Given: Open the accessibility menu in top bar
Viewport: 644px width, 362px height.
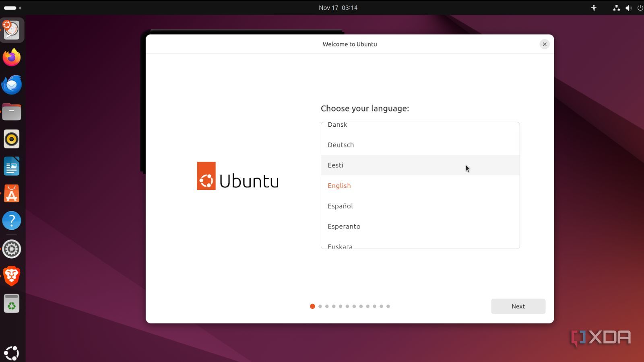Looking at the screenshot, I should tap(594, 8).
